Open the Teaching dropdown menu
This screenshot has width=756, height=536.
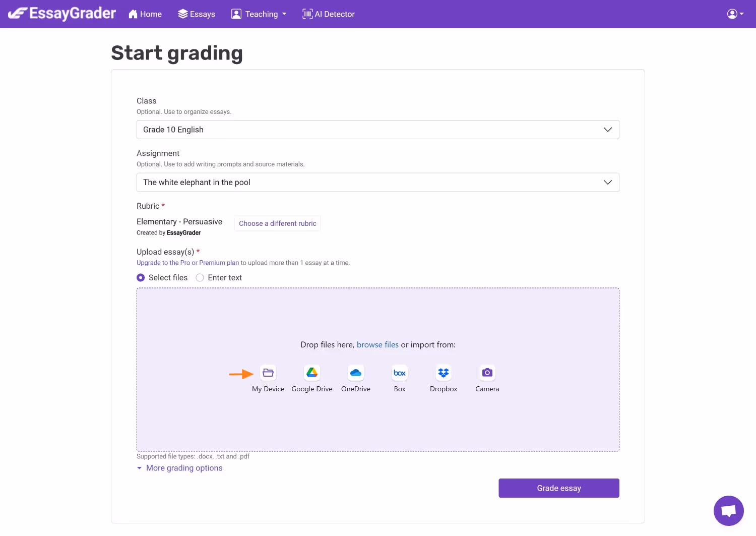[259, 14]
